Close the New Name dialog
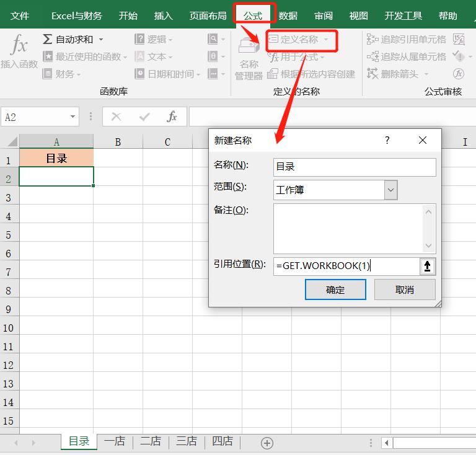476x455 pixels. (423, 140)
